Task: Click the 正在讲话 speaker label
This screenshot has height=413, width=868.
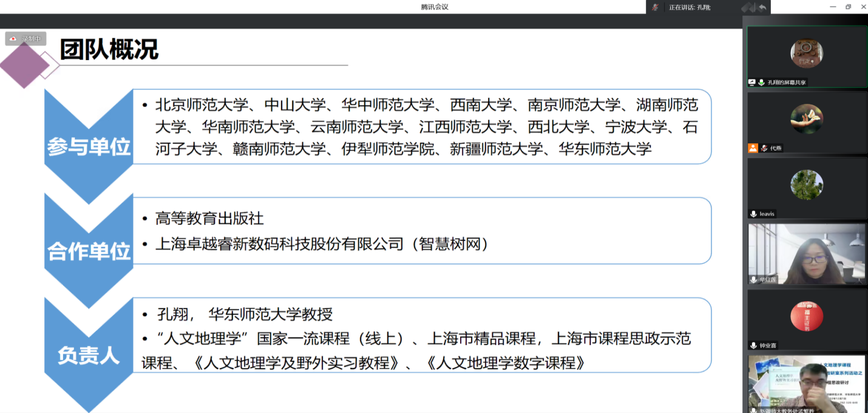Action: tap(689, 7)
